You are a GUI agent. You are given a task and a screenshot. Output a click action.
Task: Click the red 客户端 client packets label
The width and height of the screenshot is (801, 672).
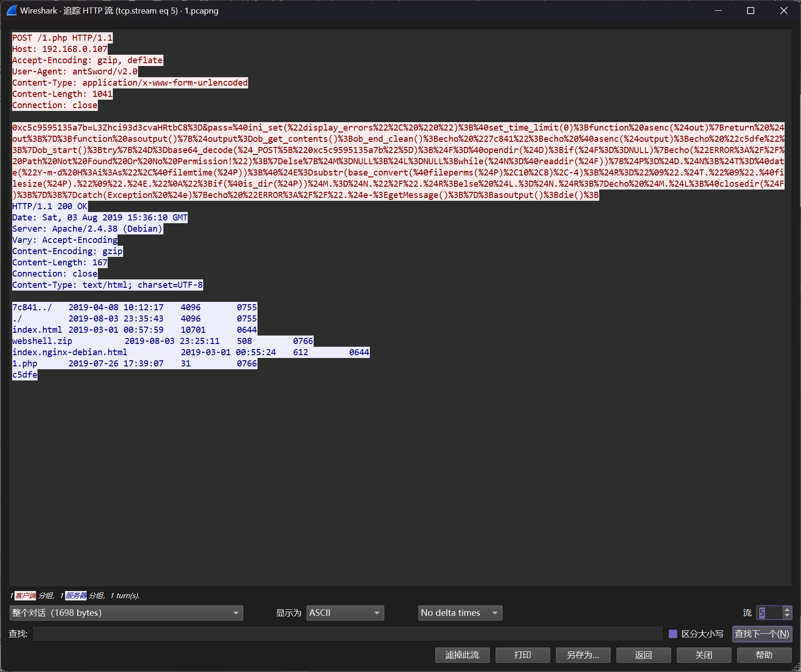(x=25, y=595)
